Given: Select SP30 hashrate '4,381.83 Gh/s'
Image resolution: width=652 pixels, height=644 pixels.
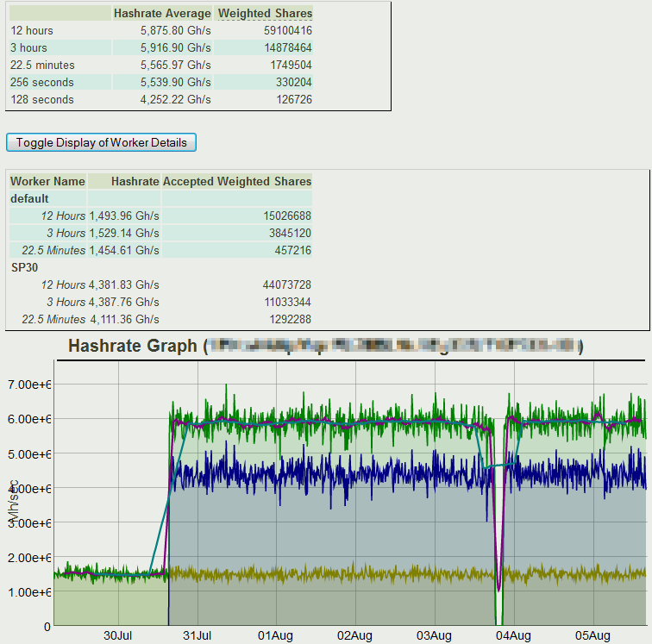Looking at the screenshot, I should [124, 285].
